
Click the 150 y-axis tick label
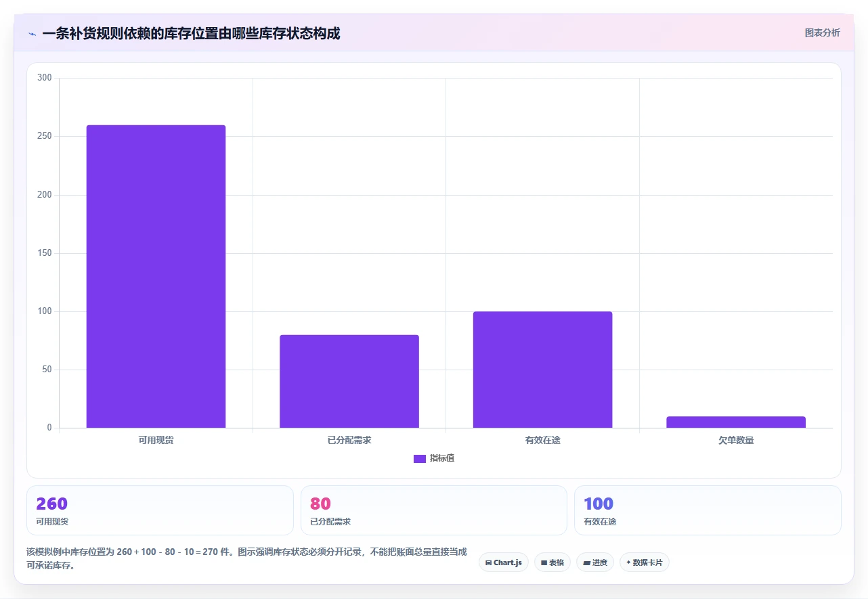click(45, 253)
